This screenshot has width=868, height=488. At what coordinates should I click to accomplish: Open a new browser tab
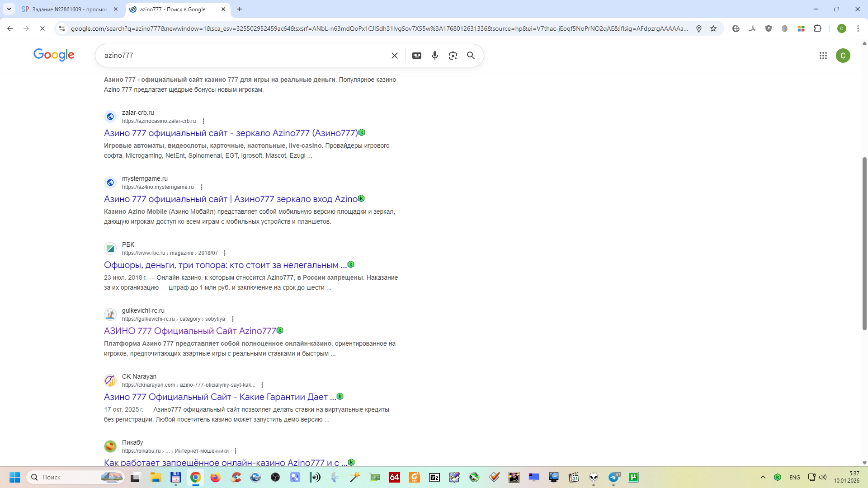coord(240,9)
